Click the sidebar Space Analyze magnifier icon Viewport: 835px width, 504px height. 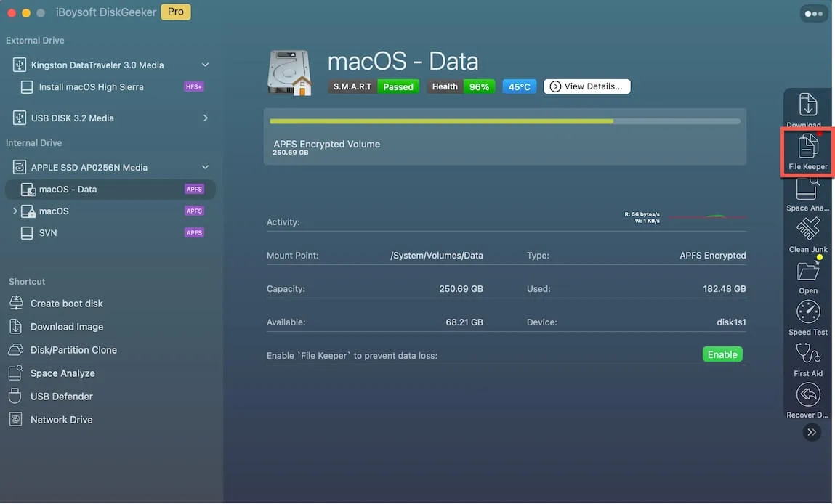pyautogui.click(x=15, y=373)
